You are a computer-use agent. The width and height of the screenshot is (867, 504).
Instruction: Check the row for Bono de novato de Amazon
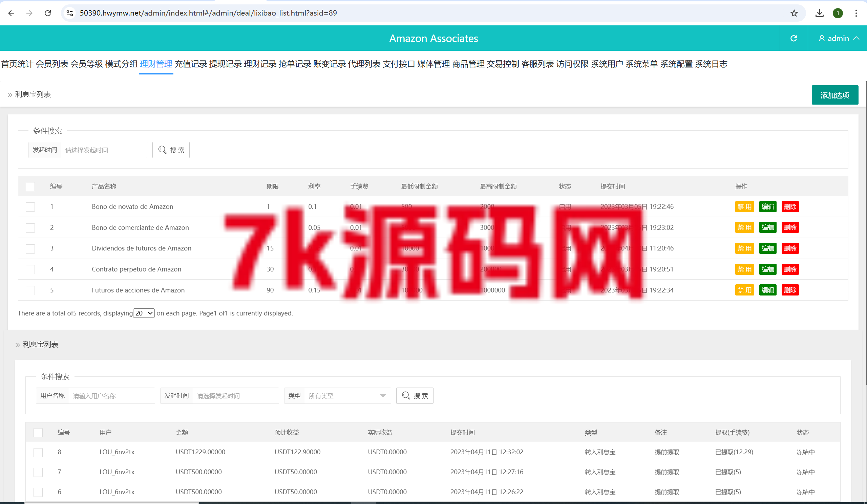point(30,206)
